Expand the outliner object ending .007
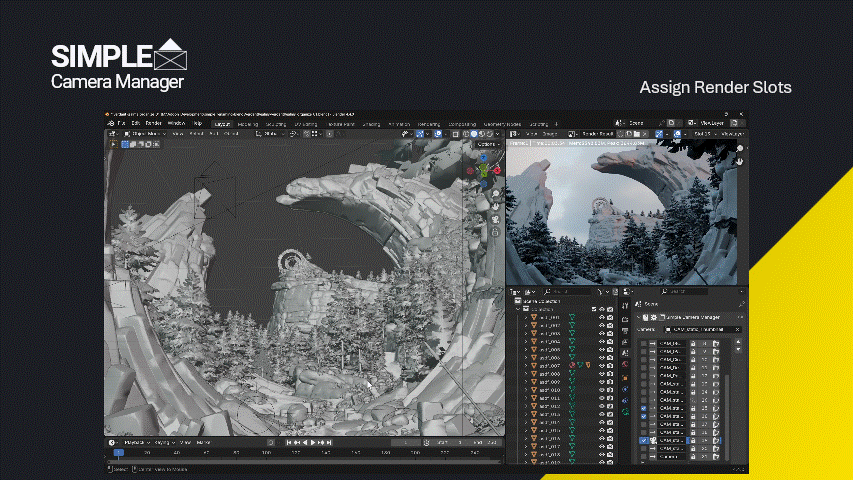This screenshot has height=480, width=853. (x=526, y=366)
